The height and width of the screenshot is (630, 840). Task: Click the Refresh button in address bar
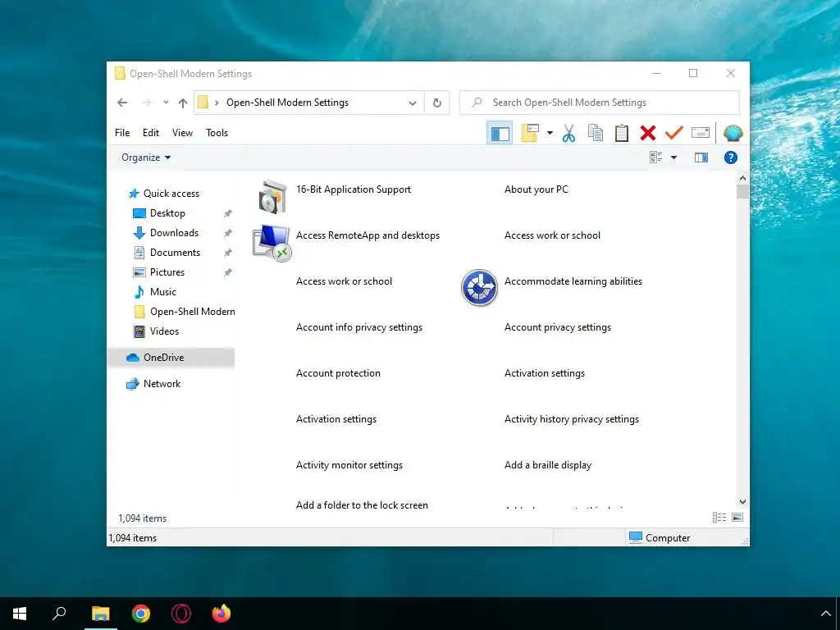[437, 103]
